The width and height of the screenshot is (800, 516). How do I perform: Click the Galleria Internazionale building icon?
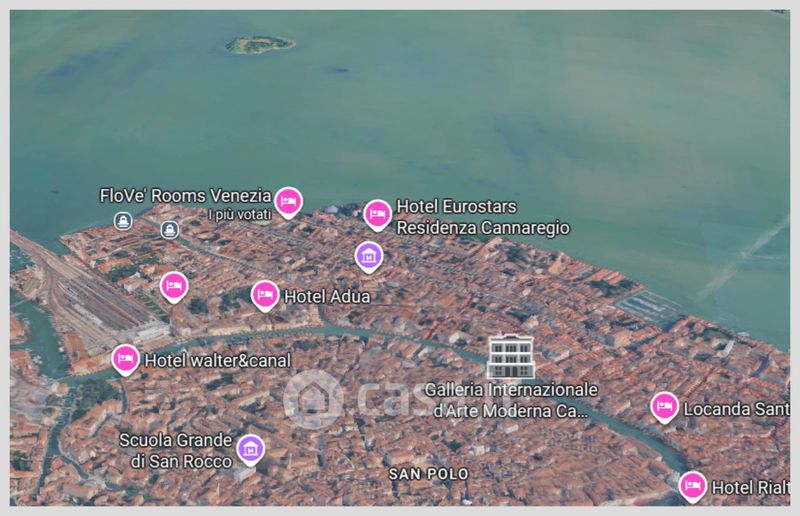pyautogui.click(x=510, y=356)
